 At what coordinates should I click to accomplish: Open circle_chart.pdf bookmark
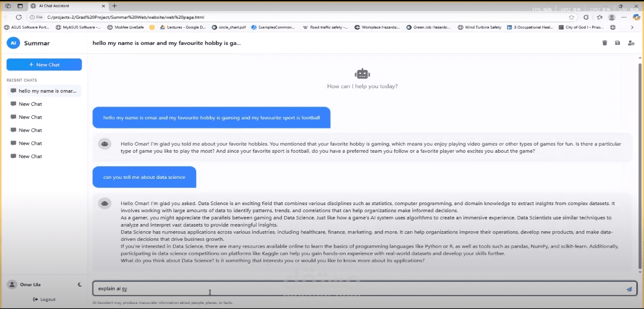[229, 27]
